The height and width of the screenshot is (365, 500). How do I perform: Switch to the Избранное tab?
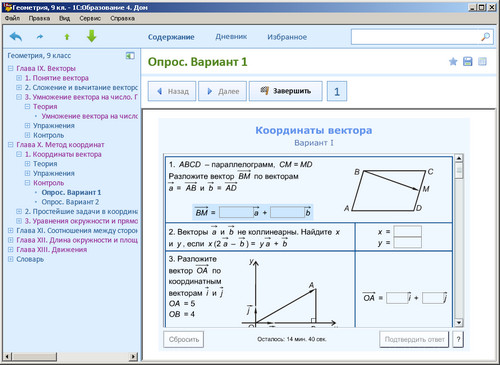287,37
